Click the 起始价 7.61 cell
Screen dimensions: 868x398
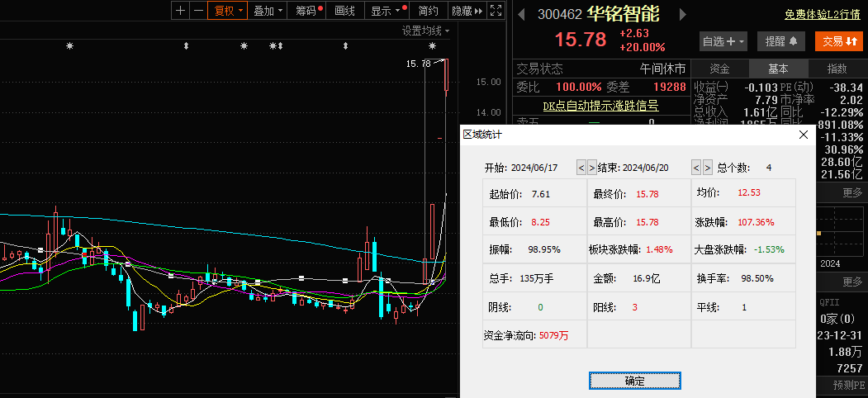pyautogui.click(x=534, y=194)
